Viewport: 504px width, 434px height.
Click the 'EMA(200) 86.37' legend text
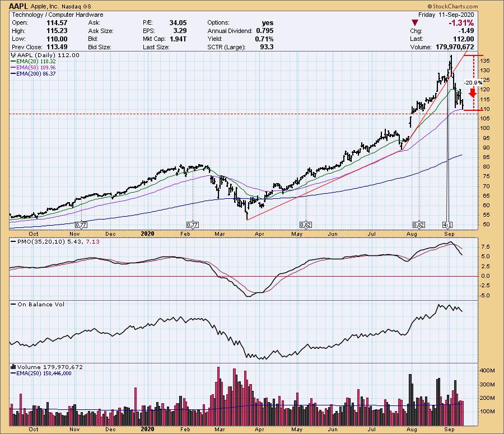click(36, 73)
